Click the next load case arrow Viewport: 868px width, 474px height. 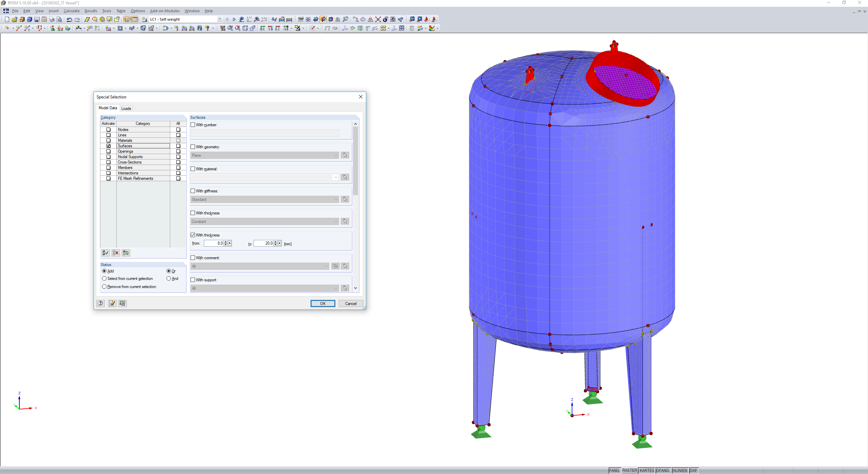(x=234, y=19)
